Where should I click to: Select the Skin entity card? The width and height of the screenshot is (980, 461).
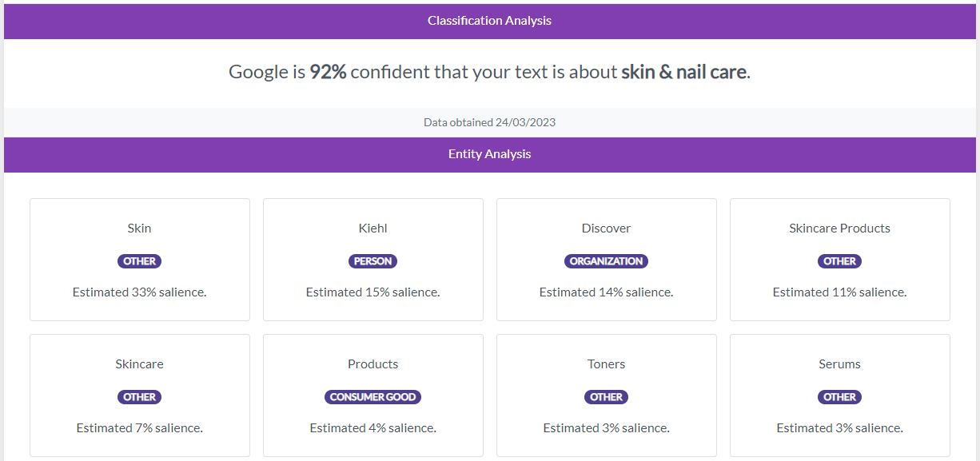[140, 260]
